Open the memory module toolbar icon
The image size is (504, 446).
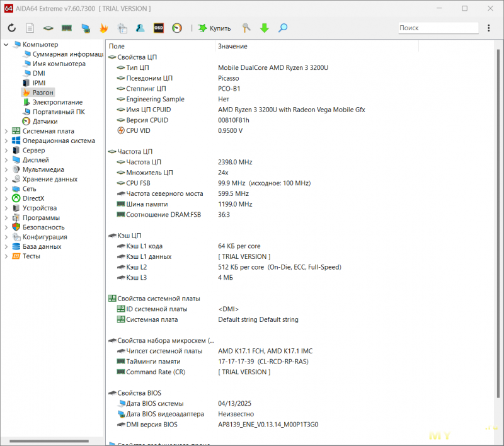tap(67, 28)
